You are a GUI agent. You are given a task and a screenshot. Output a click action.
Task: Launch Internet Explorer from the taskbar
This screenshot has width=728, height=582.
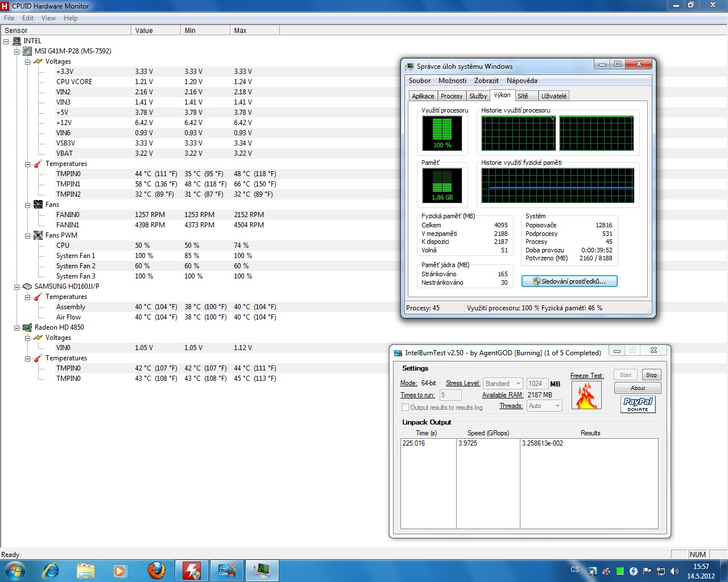pos(51,570)
